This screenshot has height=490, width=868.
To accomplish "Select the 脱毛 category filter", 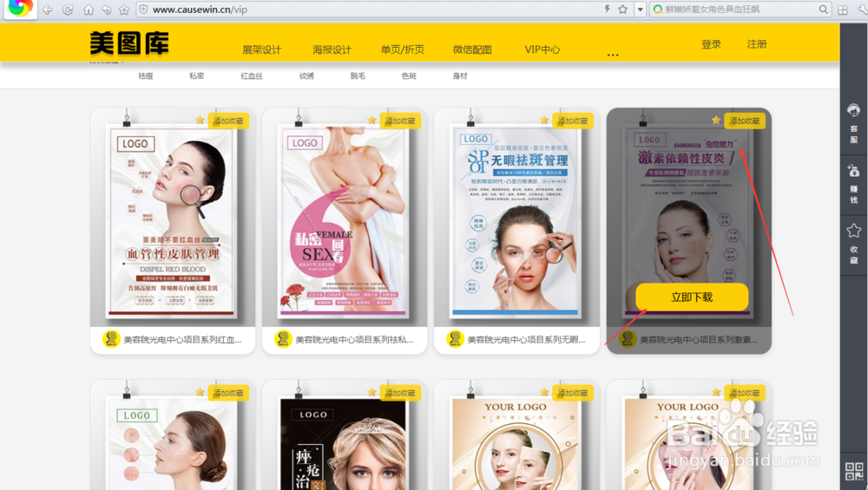I will pyautogui.click(x=358, y=75).
